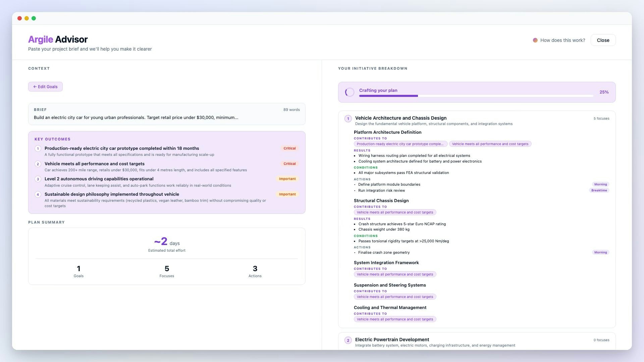Click the green zoom window button

(x=34, y=18)
